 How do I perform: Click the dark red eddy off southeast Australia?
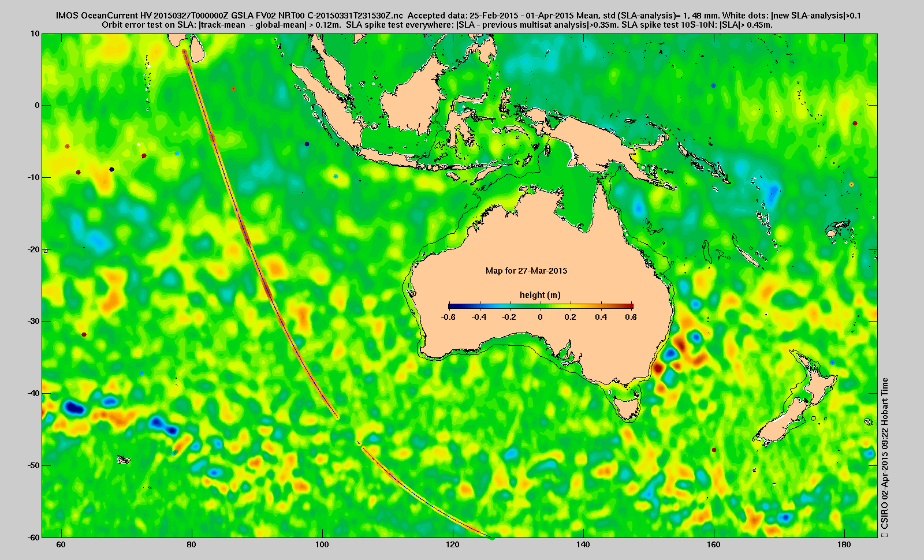(x=657, y=368)
